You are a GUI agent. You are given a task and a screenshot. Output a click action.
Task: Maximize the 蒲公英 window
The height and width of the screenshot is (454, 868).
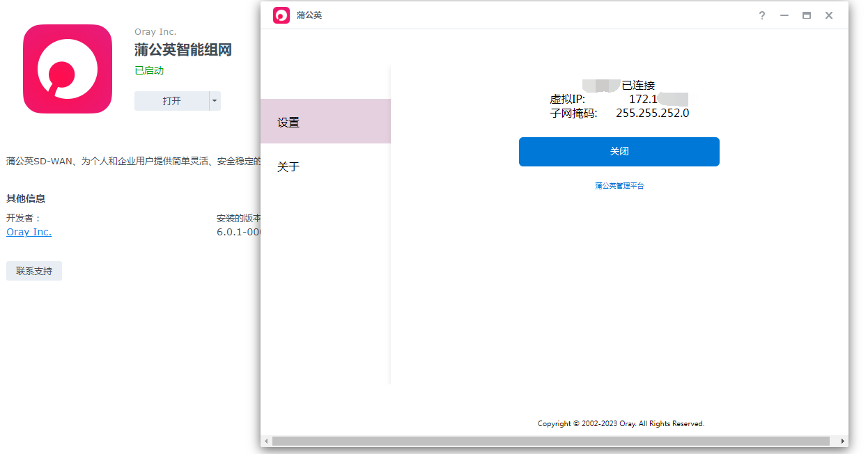pyautogui.click(x=807, y=15)
